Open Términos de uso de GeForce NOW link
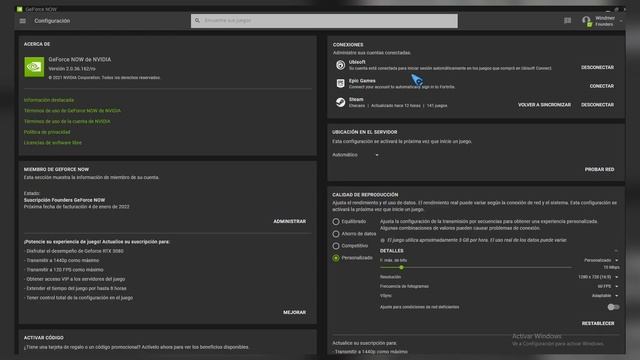This screenshot has width=640, height=360. click(x=72, y=111)
